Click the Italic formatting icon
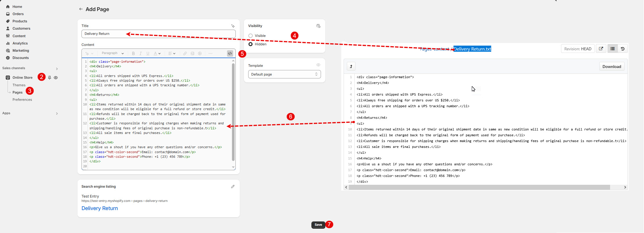Image resolution: width=644 pixels, height=233 pixels. 141,53
